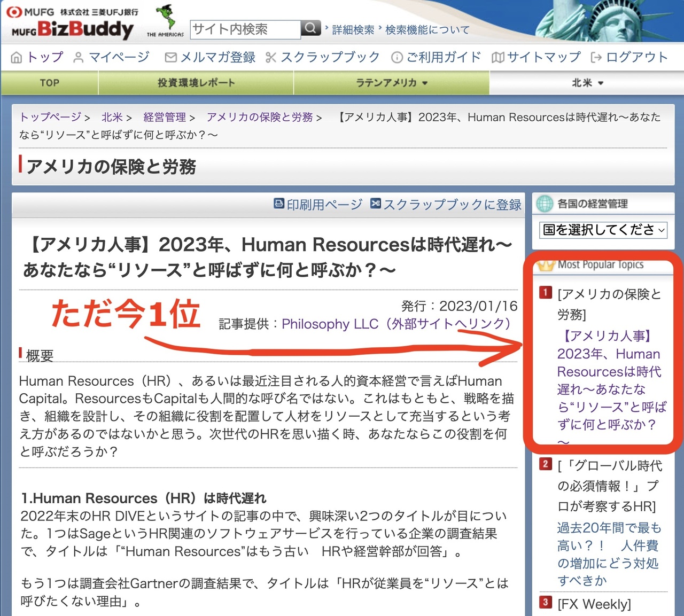Go to 経営管理 in breadcrumb
The image size is (684, 616).
pos(165,117)
